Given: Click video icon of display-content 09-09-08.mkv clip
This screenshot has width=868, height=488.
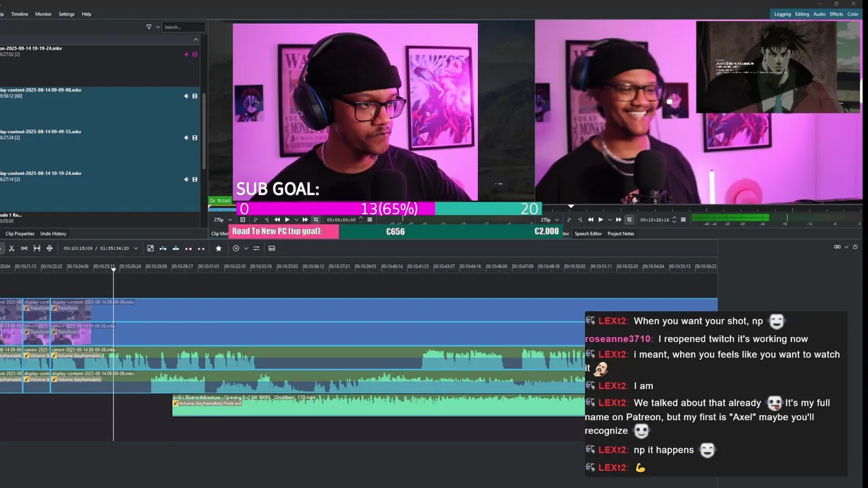Looking at the screenshot, I should point(195,96).
